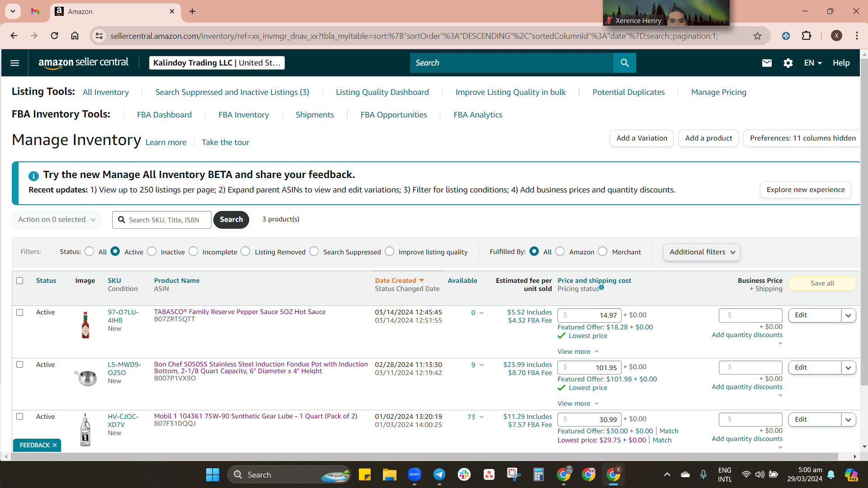Open Potential Duplicates
Viewport: 868px width, 488px height.
tap(628, 92)
